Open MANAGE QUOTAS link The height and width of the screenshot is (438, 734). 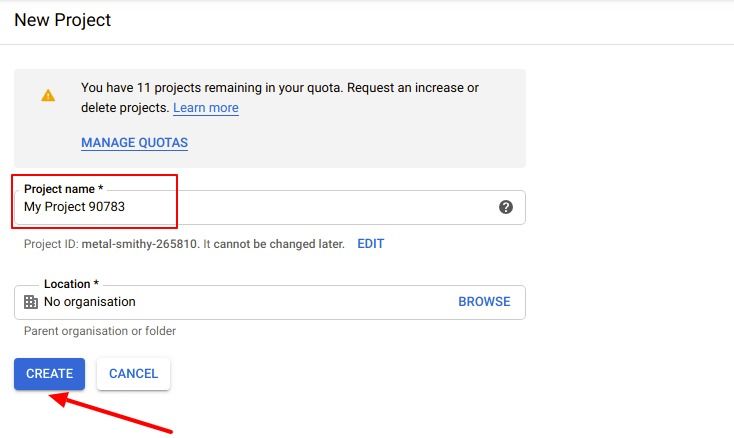(134, 143)
